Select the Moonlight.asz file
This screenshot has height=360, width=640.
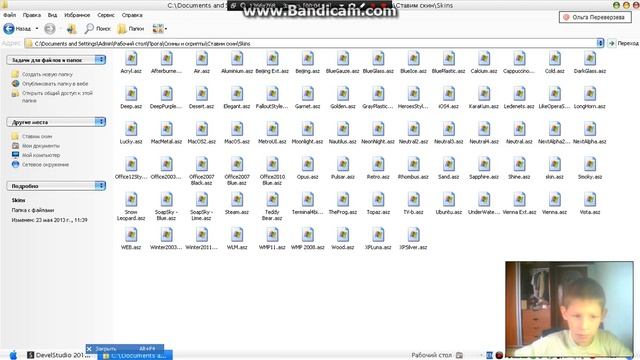(x=307, y=133)
